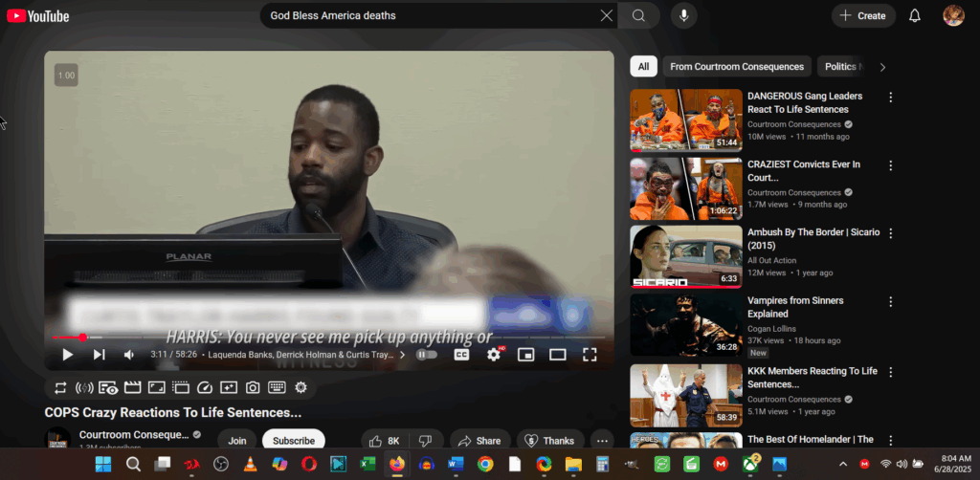Open the Courtroom Consequences channel avatar
The width and height of the screenshot is (980, 480).
tap(58, 438)
